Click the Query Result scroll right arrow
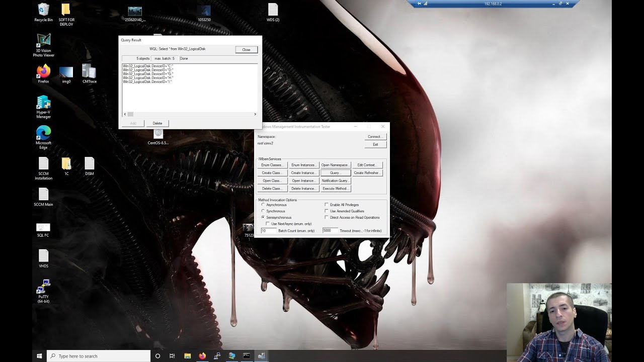 pos(255,114)
